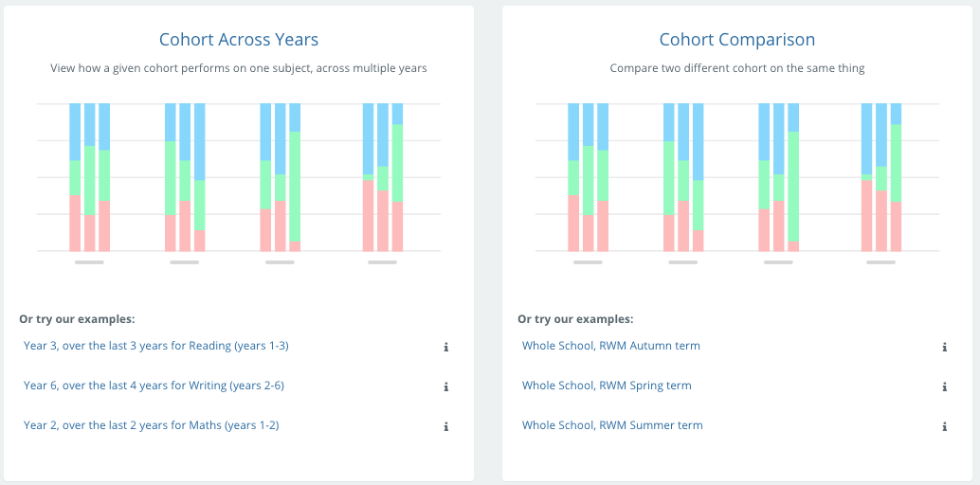Viewport: 980px width, 485px height.
Task: Select Whole School RWM Autumn term example
Action: pos(611,346)
